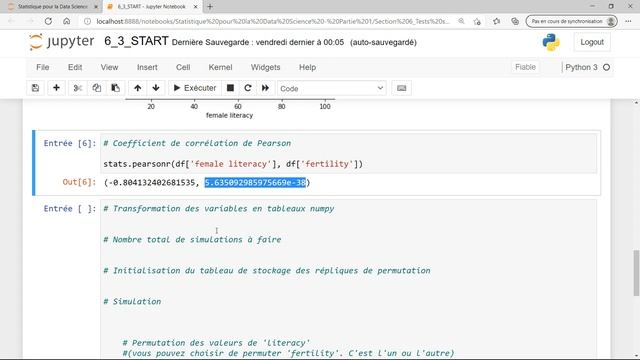Insert a cell below with plus icon
640x360 pixels.
[x=56, y=88]
